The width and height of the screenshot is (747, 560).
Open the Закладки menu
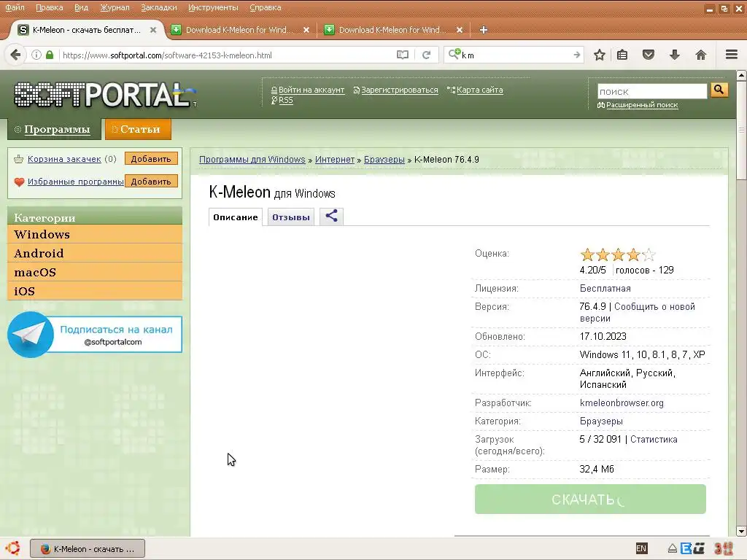[158, 7]
